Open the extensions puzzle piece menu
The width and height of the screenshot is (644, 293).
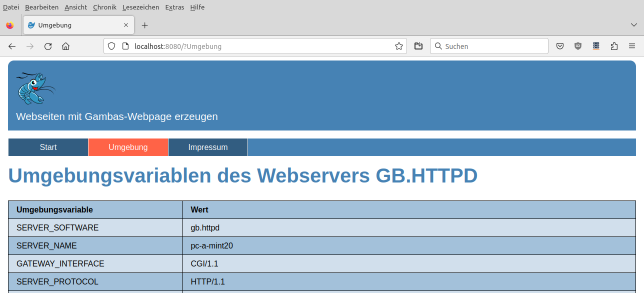[x=614, y=46]
